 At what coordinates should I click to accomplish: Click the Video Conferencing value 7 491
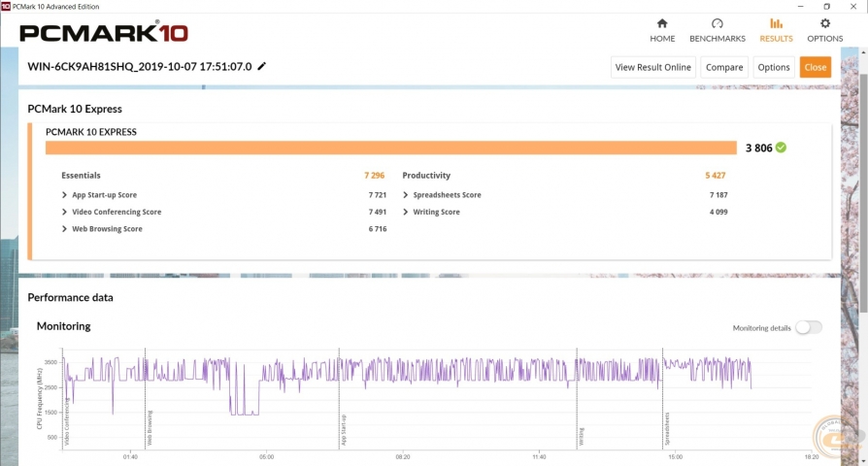pyautogui.click(x=378, y=212)
